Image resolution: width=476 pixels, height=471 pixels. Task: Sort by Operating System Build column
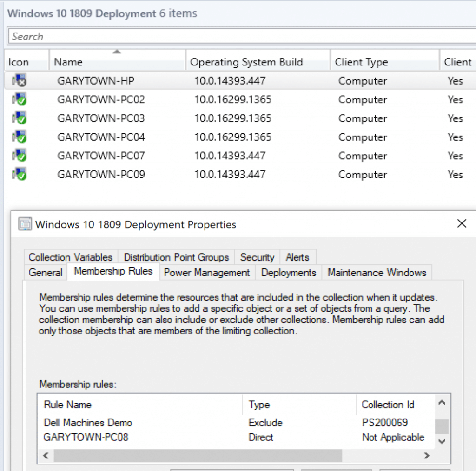point(246,62)
